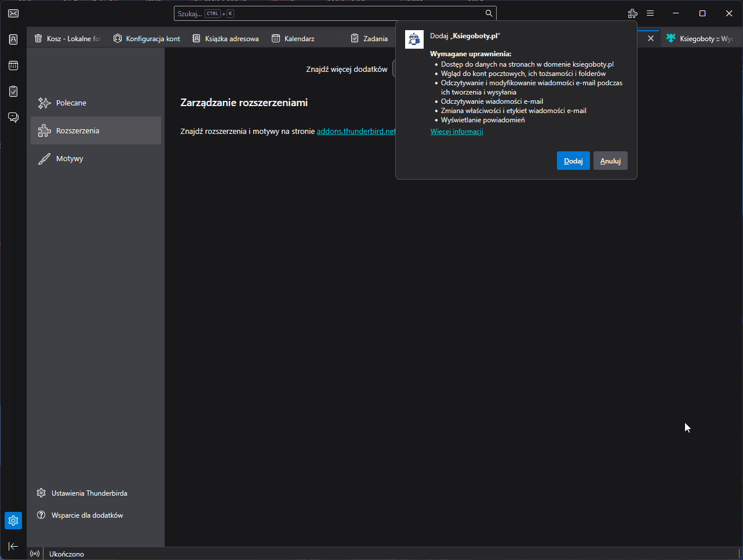Open the Calendar space icon in sidebar

click(x=13, y=66)
